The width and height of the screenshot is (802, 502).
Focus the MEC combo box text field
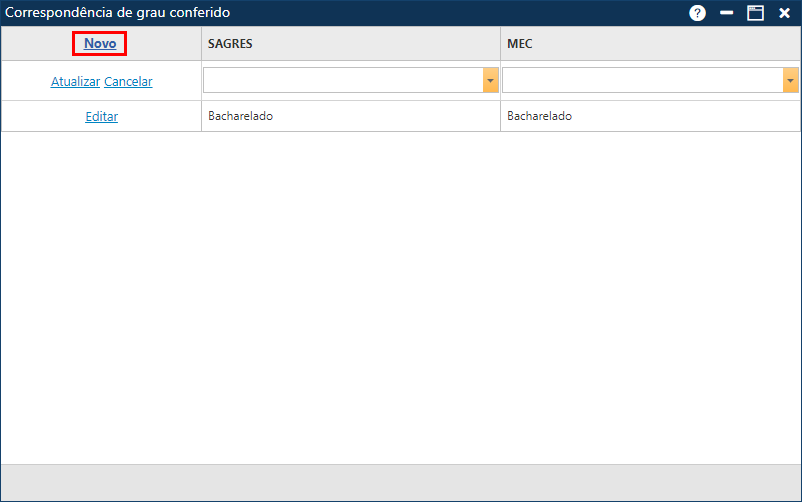642,81
